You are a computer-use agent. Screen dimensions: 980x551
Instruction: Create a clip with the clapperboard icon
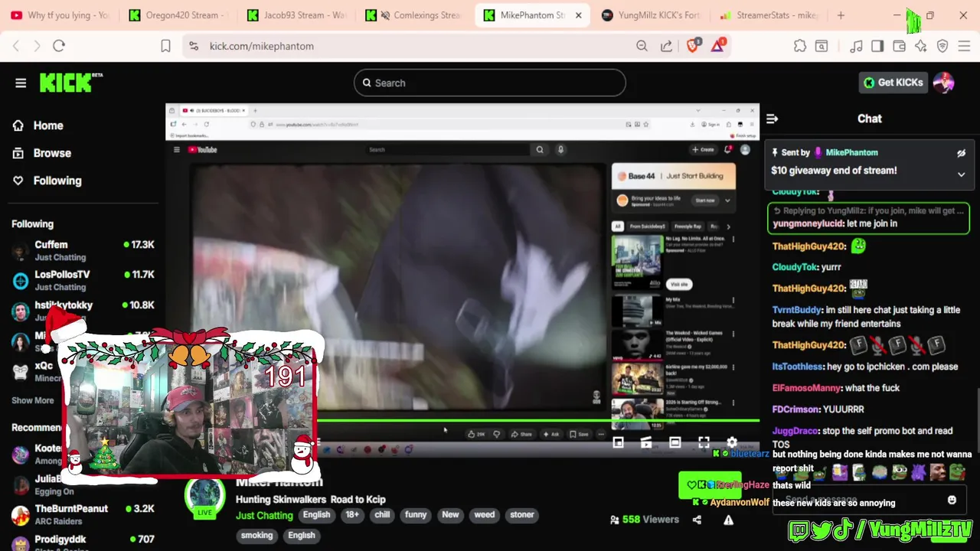coord(646,442)
